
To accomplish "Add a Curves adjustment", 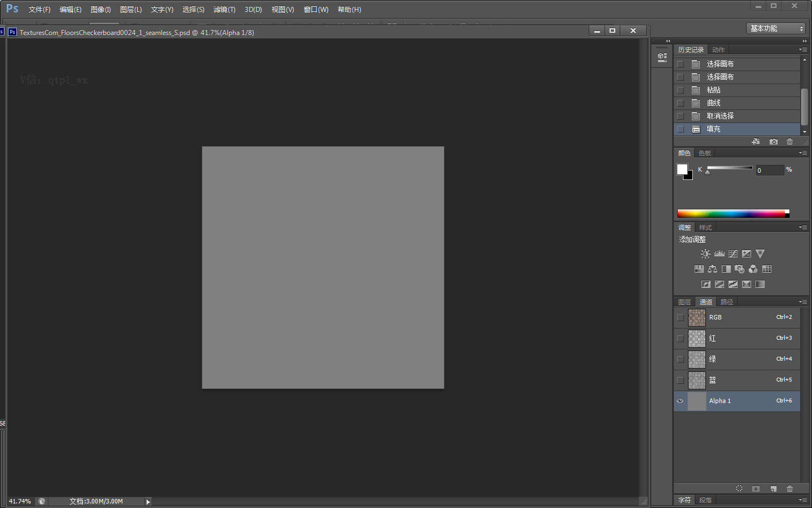I will click(x=733, y=254).
